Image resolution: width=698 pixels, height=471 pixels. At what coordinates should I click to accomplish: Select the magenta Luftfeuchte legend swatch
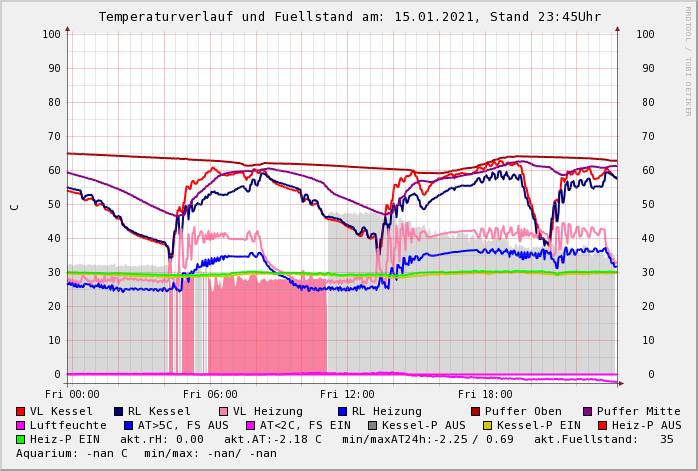[x=21, y=425]
